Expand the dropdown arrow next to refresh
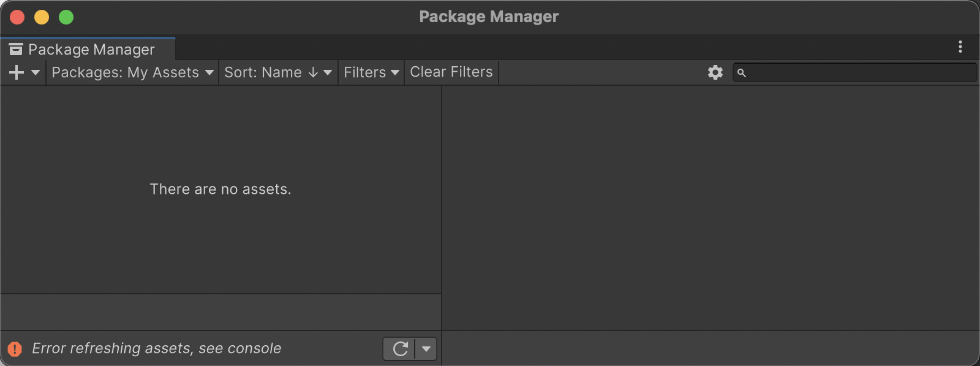Image resolution: width=980 pixels, height=366 pixels. (426, 349)
